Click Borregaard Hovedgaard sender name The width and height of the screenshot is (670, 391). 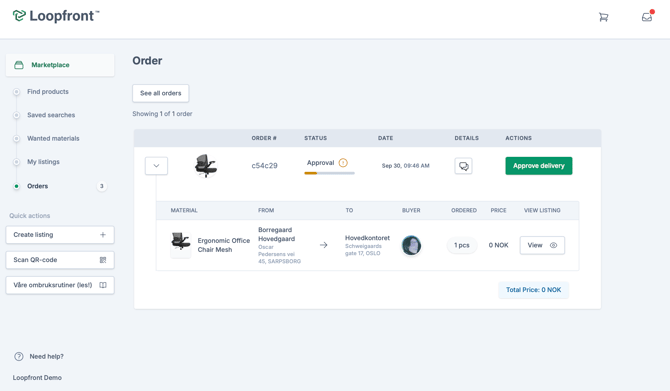tap(276, 234)
